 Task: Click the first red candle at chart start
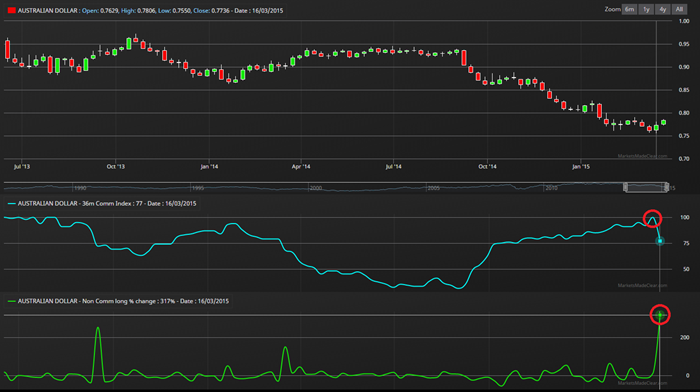click(7, 50)
